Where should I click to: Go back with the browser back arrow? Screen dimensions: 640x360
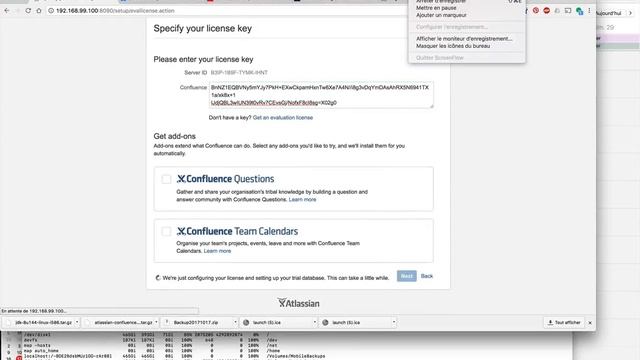(x=7, y=11)
